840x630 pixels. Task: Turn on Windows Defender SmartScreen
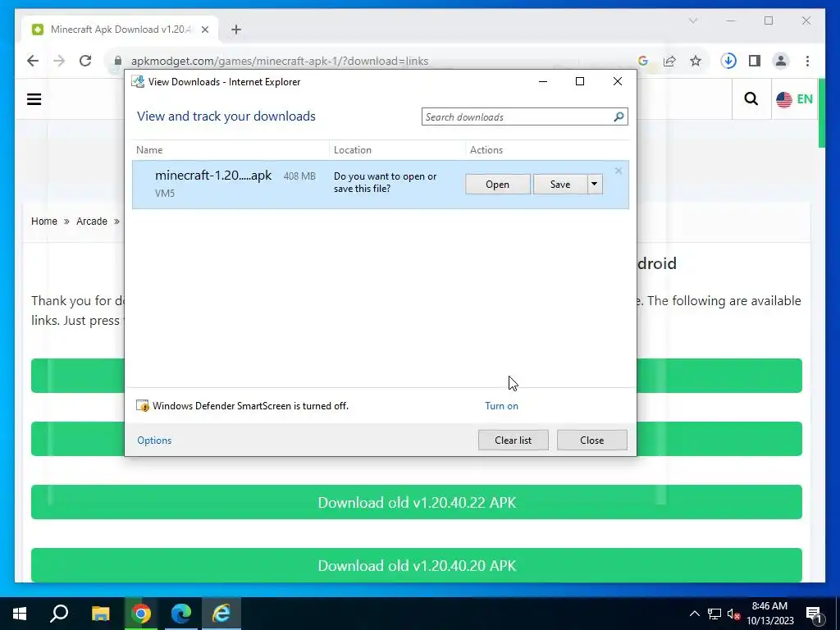coord(501,406)
